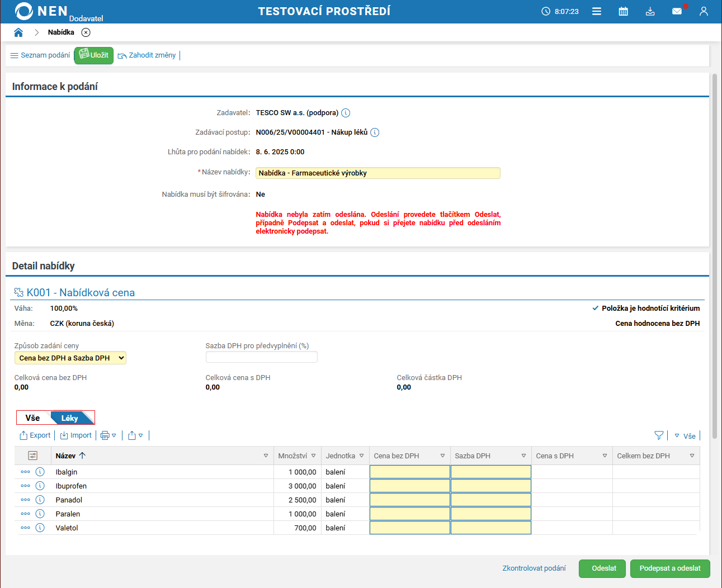
Task: Open the filter funnel icon above table
Action: tap(659, 435)
